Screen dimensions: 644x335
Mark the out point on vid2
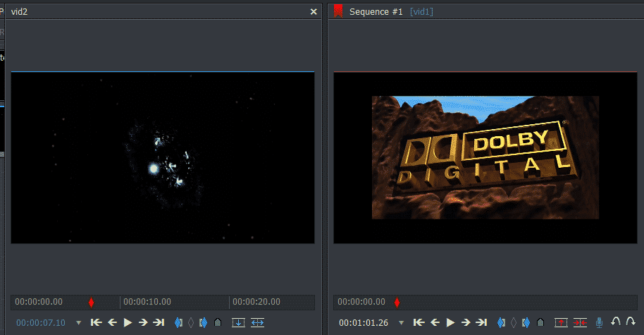203,323
